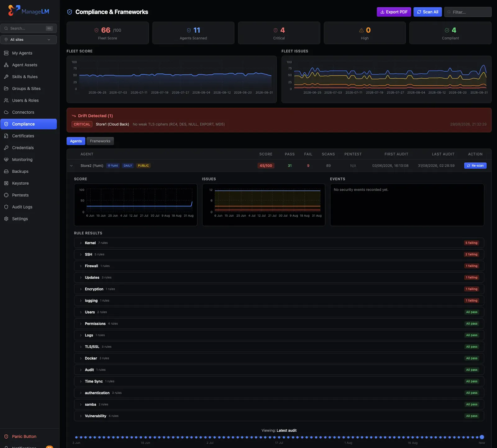The height and width of the screenshot is (448, 497).
Task: Click the My Agents sidebar icon
Action: pos(6,53)
